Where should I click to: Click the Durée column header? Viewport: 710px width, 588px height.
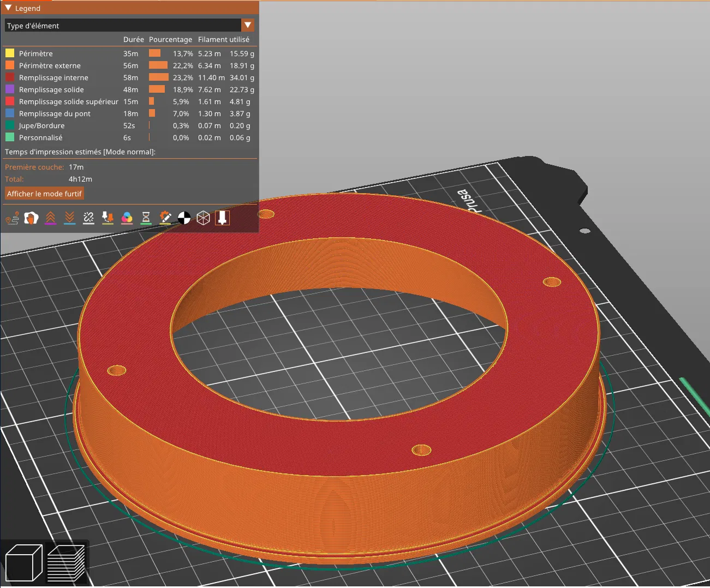134,39
